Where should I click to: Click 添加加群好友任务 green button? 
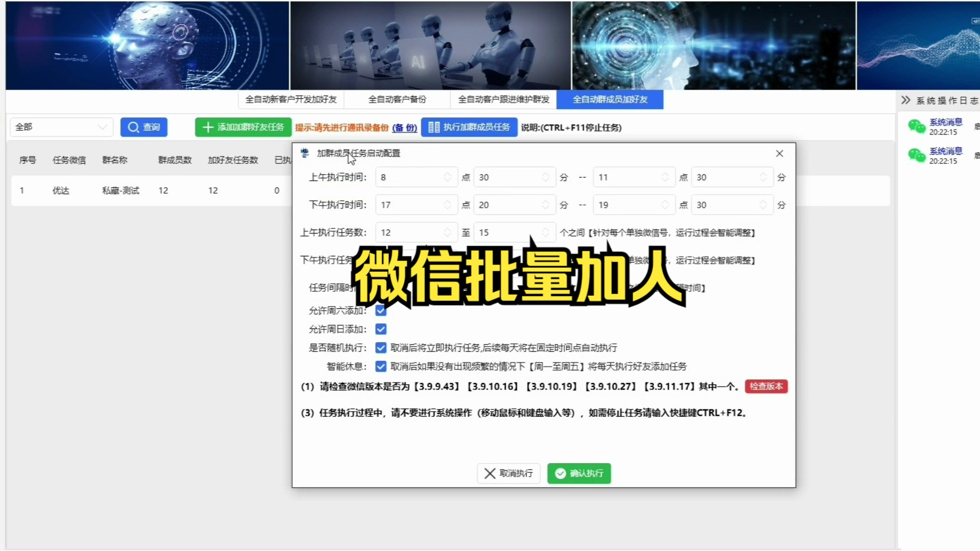coord(243,127)
